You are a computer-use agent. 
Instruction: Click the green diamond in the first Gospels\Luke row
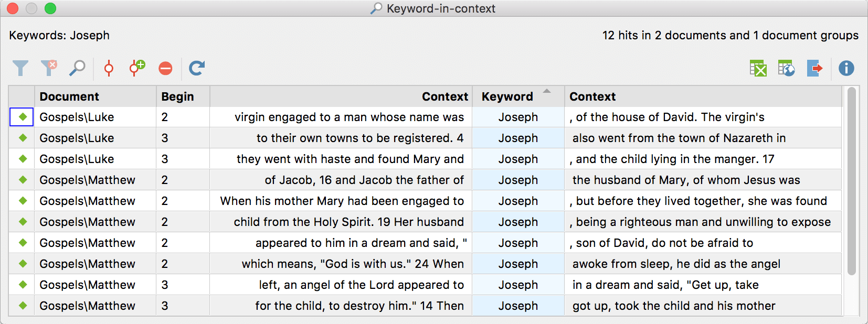(23, 117)
